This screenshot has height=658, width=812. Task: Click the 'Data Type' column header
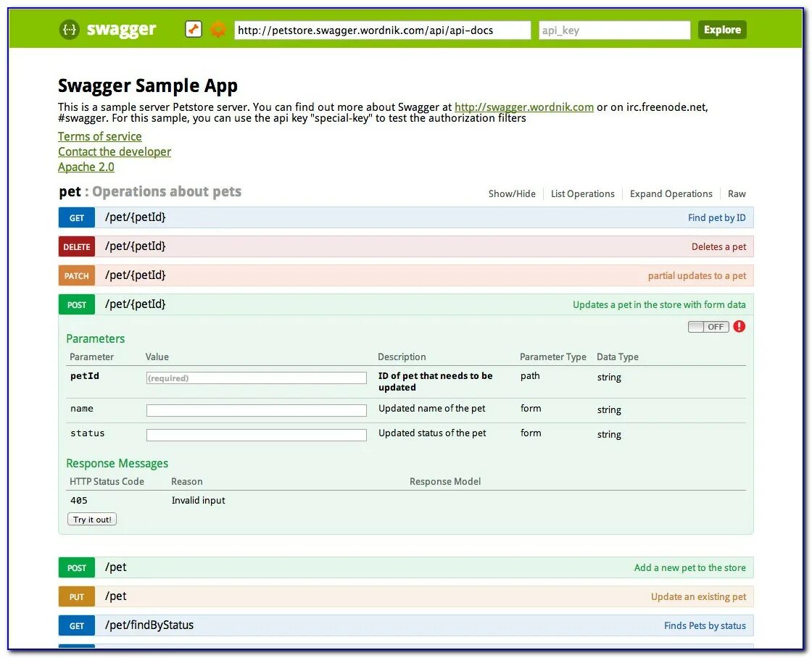(x=617, y=357)
